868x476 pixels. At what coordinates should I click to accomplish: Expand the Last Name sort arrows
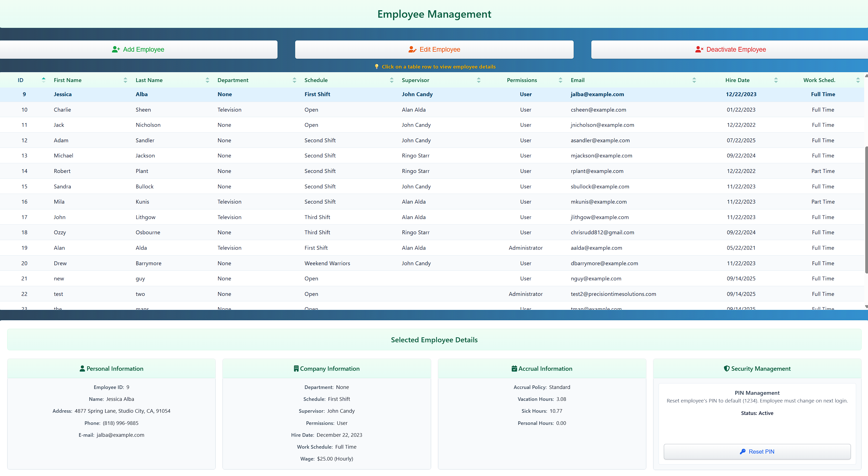[207, 80]
